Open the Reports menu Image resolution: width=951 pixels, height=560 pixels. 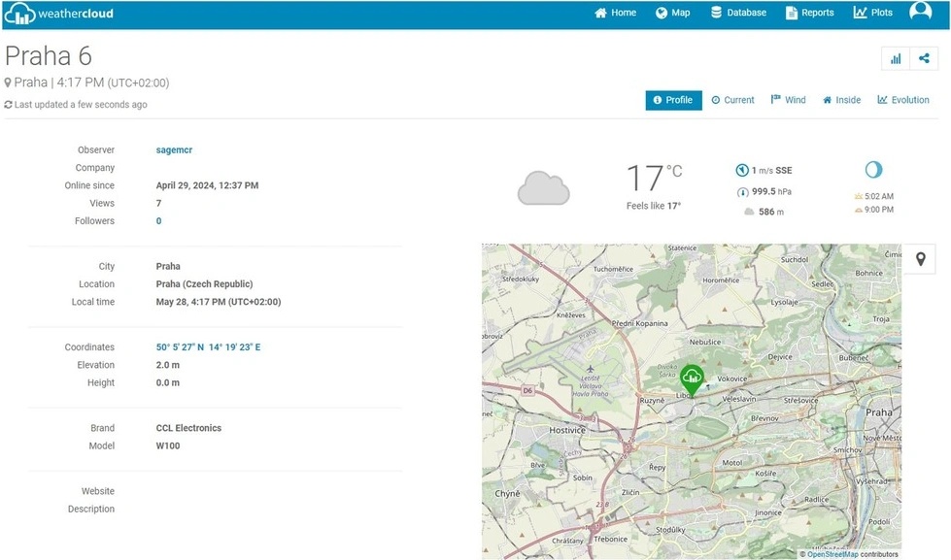tap(809, 13)
